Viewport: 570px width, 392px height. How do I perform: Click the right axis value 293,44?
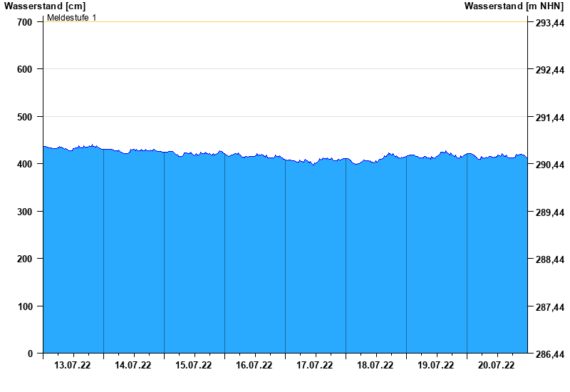pos(550,23)
